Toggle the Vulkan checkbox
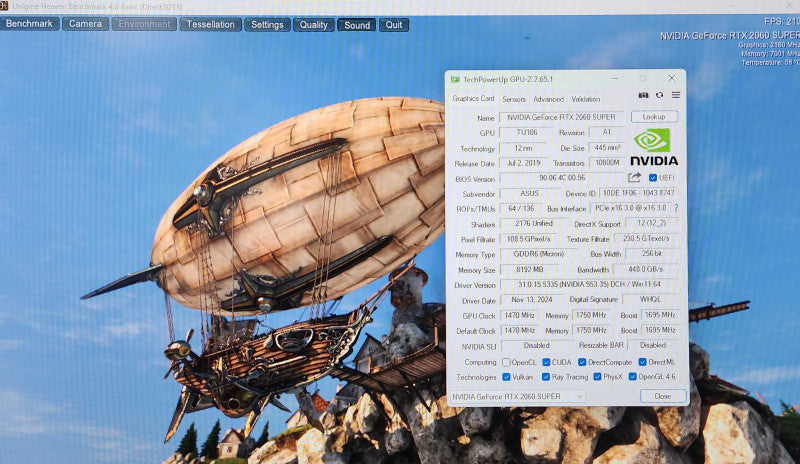Screen dimensions: 800x464 click(506, 377)
